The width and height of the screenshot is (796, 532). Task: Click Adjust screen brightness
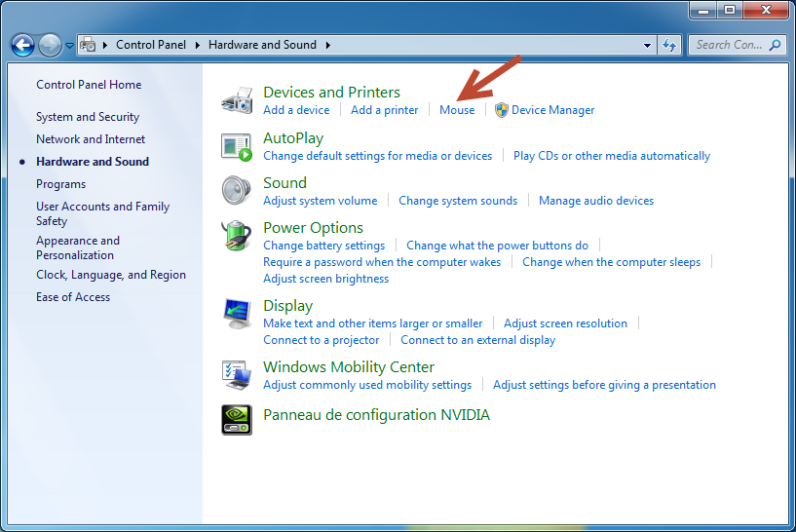pos(326,279)
